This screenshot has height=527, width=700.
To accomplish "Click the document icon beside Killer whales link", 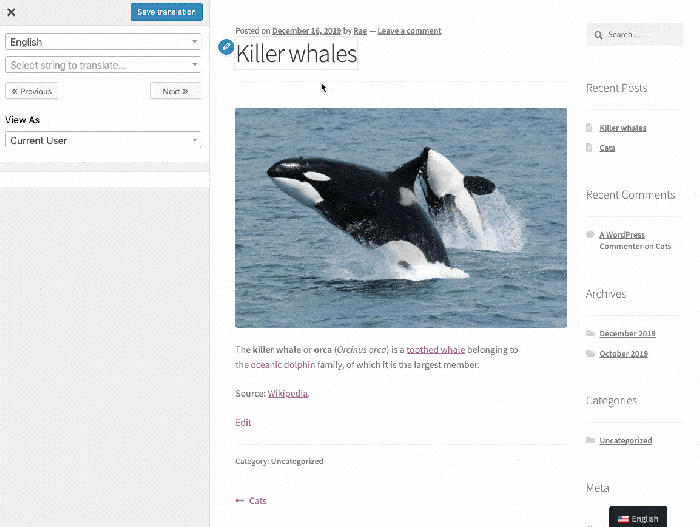I will pyautogui.click(x=589, y=128).
